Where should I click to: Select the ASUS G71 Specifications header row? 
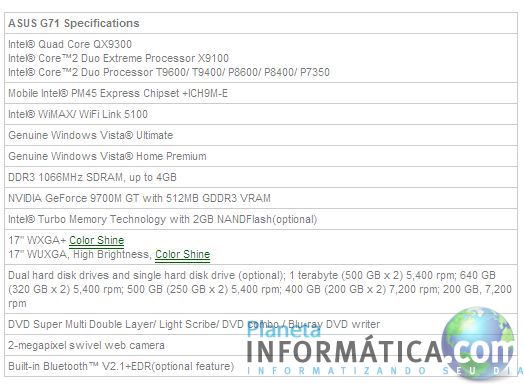[261, 23]
